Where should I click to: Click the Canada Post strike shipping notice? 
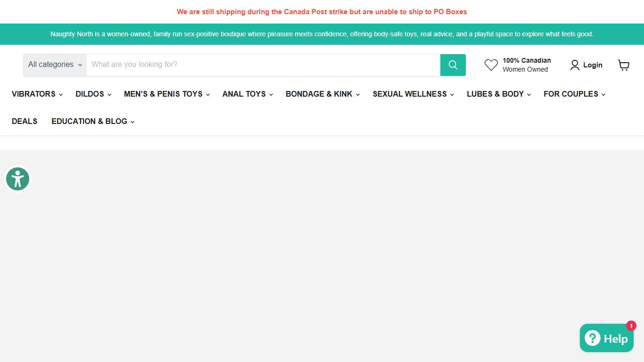[x=322, y=12]
